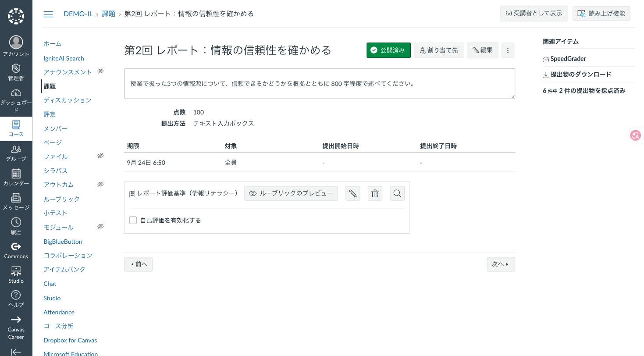This screenshot has height=356, width=644.
Task: Open メッセージ inbox in global navigation
Action: pos(16,202)
